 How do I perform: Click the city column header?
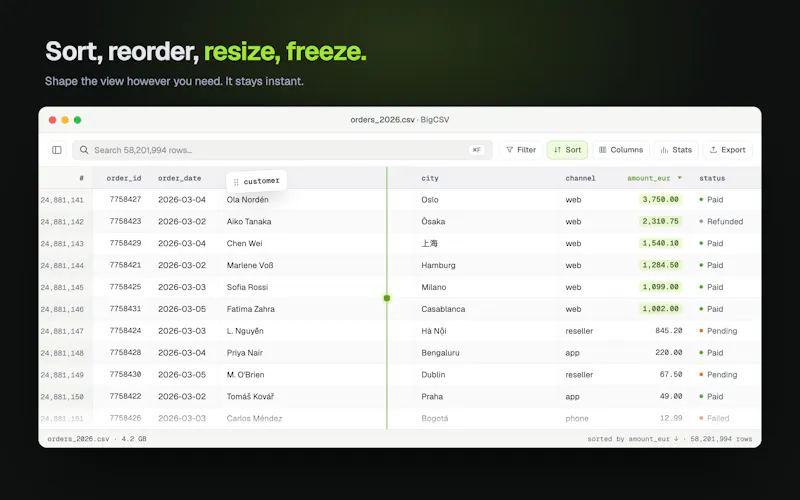tap(430, 178)
